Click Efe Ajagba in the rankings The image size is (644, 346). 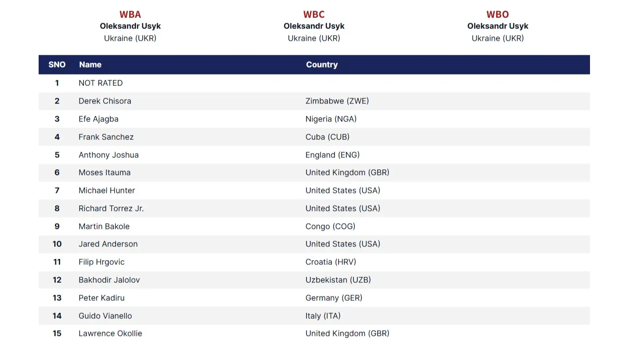click(x=98, y=119)
